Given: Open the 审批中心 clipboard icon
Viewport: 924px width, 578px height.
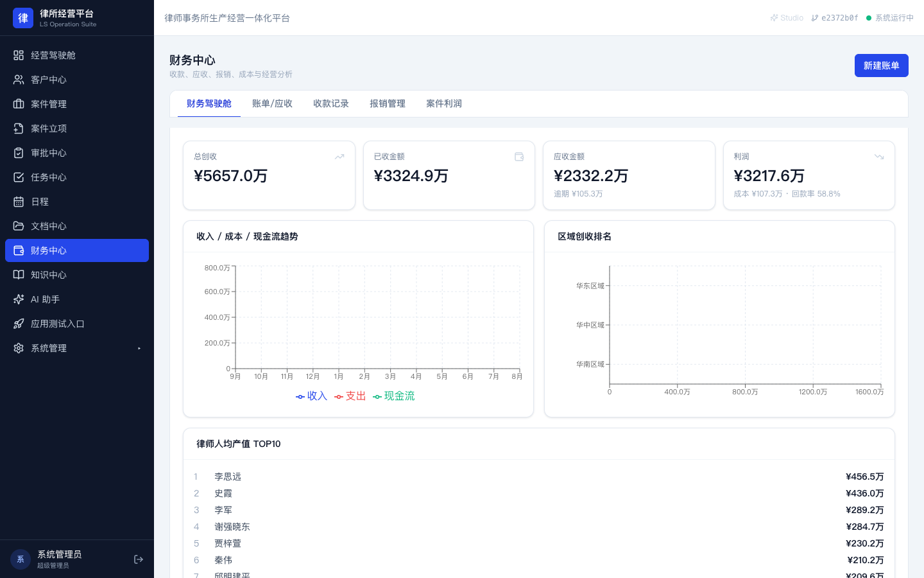Looking at the screenshot, I should click(19, 153).
